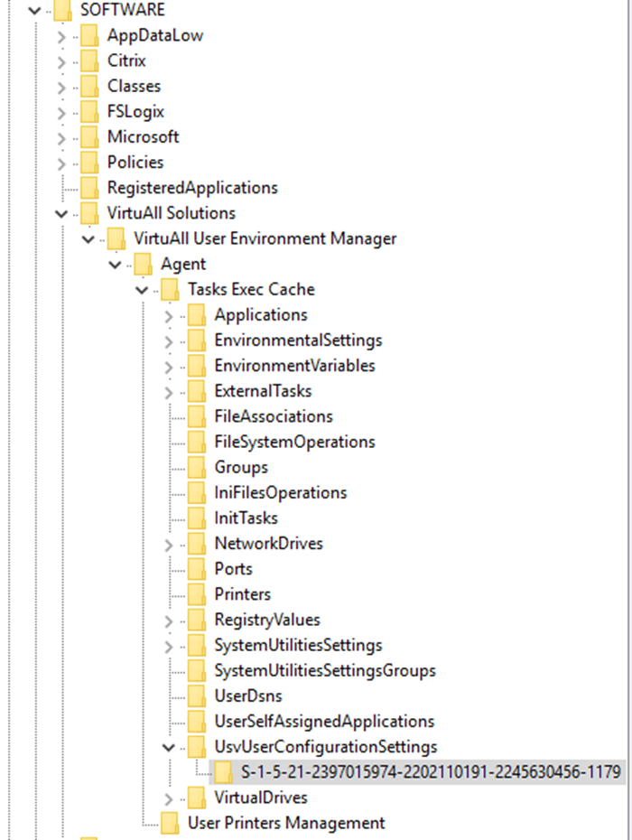Select the RegisteredApplications key label
The height and width of the screenshot is (840, 632).
pyautogui.click(x=193, y=188)
